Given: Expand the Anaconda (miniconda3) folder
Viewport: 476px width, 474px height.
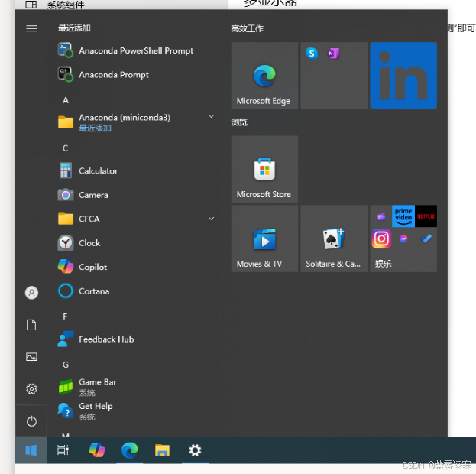Looking at the screenshot, I should coord(212,116).
